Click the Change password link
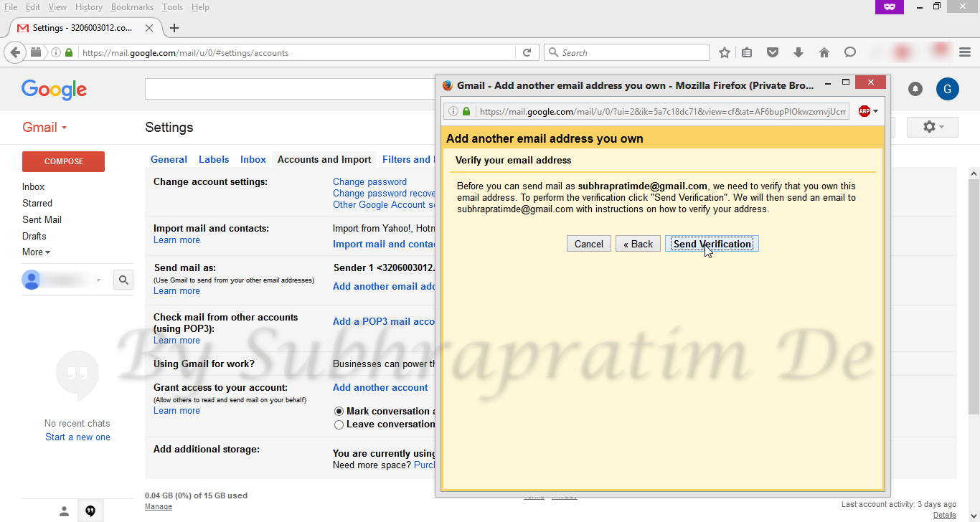The image size is (980, 522). tap(369, 181)
